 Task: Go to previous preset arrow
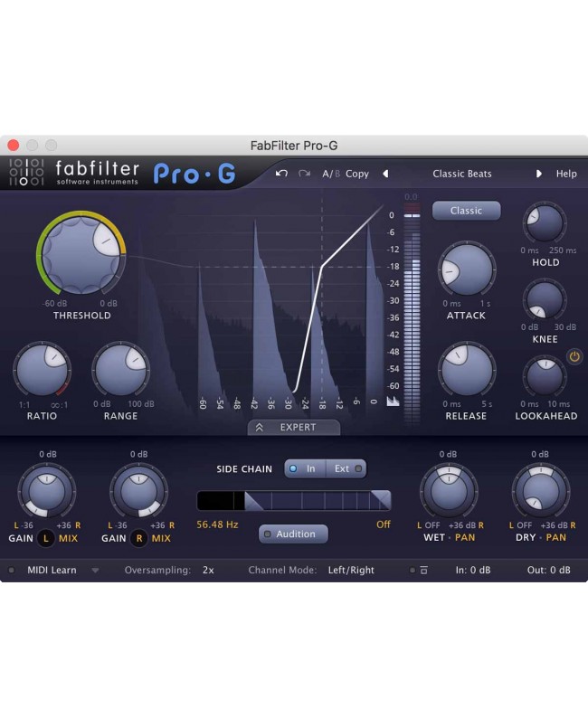point(385,174)
